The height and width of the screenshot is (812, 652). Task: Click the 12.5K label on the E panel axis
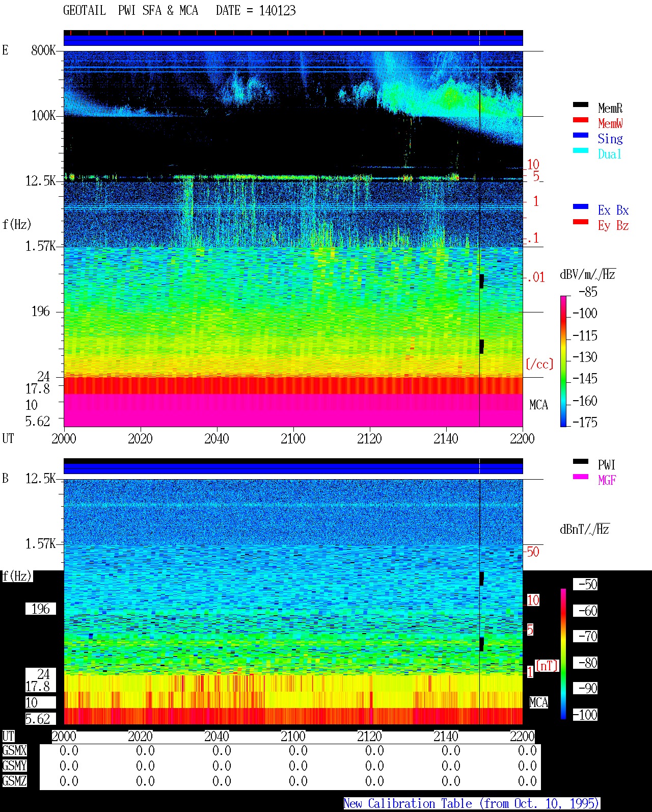[41, 180]
